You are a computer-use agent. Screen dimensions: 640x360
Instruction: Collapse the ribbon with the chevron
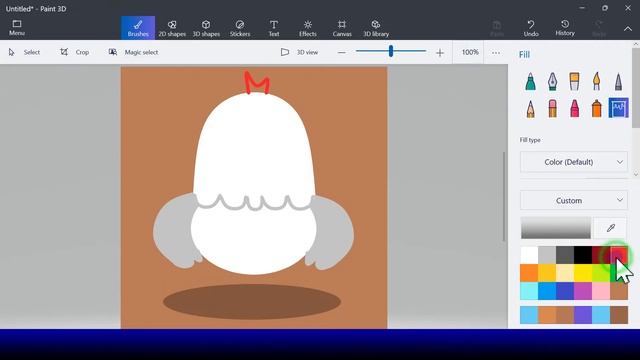(x=628, y=29)
